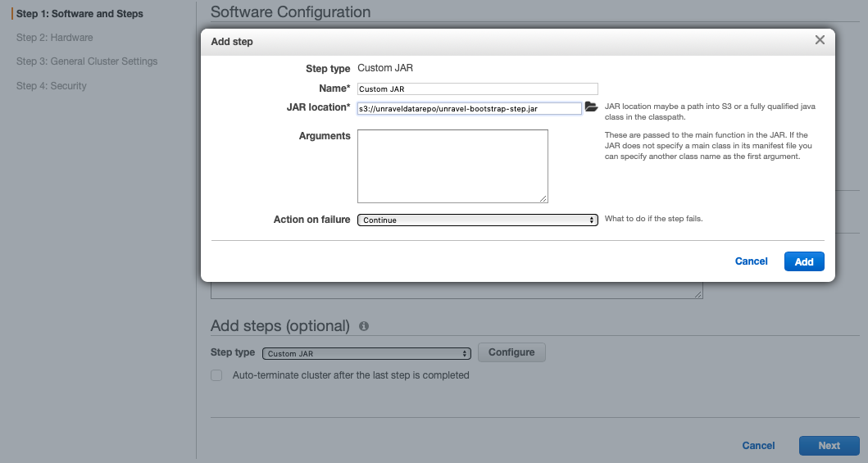868x463 pixels.
Task: Go to Step 3: General Cluster Settings
Action: click(87, 61)
